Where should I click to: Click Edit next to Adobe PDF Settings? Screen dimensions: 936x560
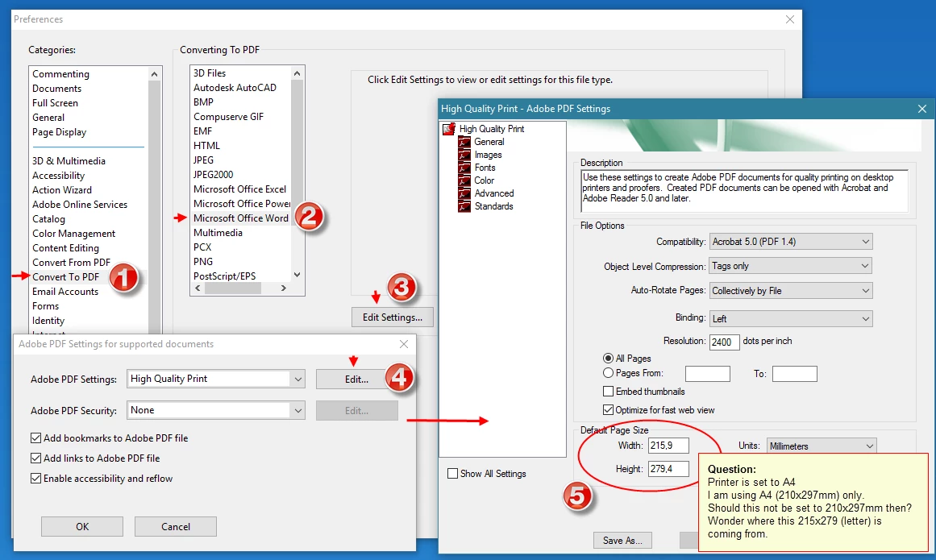tap(356, 380)
